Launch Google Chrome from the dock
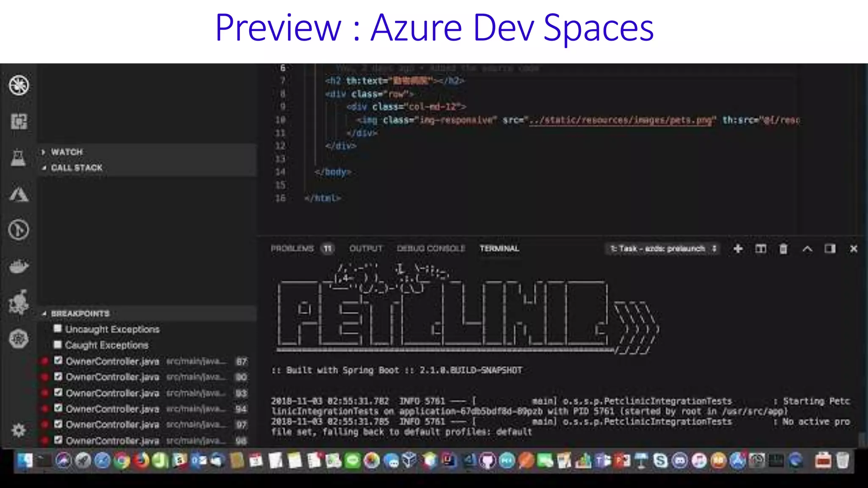 point(122,461)
